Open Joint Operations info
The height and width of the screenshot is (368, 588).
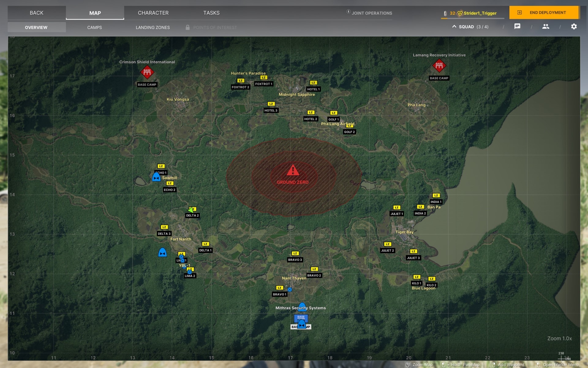[x=369, y=13]
